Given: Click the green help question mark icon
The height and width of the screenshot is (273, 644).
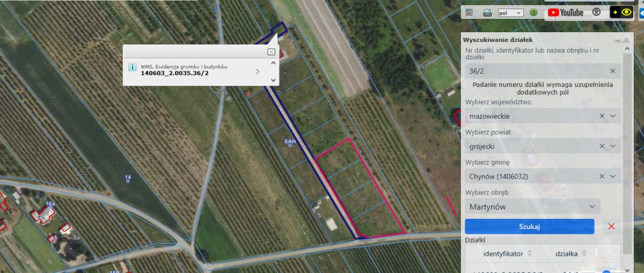Looking at the screenshot, I should [533, 12].
